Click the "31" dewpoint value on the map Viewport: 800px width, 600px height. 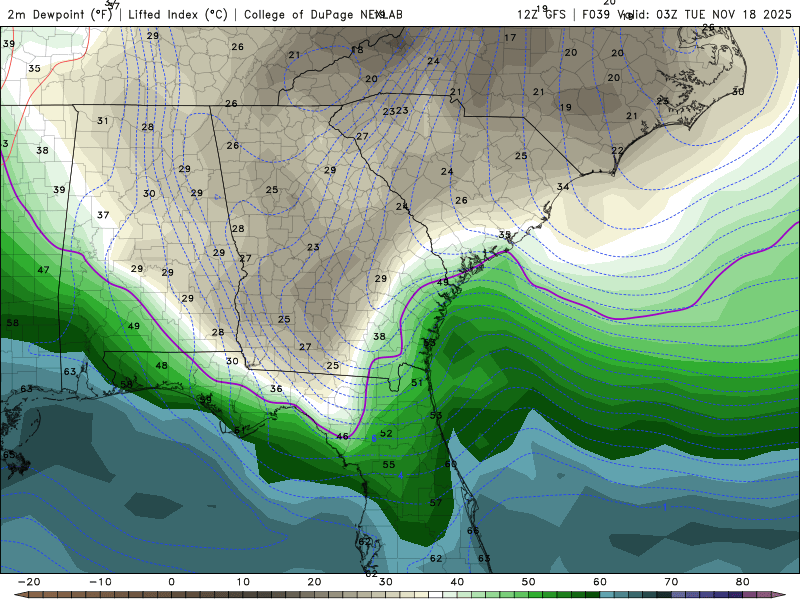pos(103,121)
